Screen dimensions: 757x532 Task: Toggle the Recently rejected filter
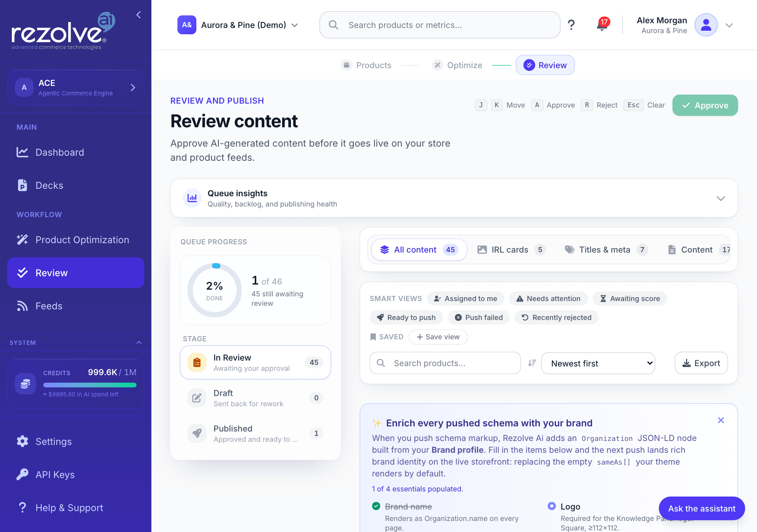[556, 318]
